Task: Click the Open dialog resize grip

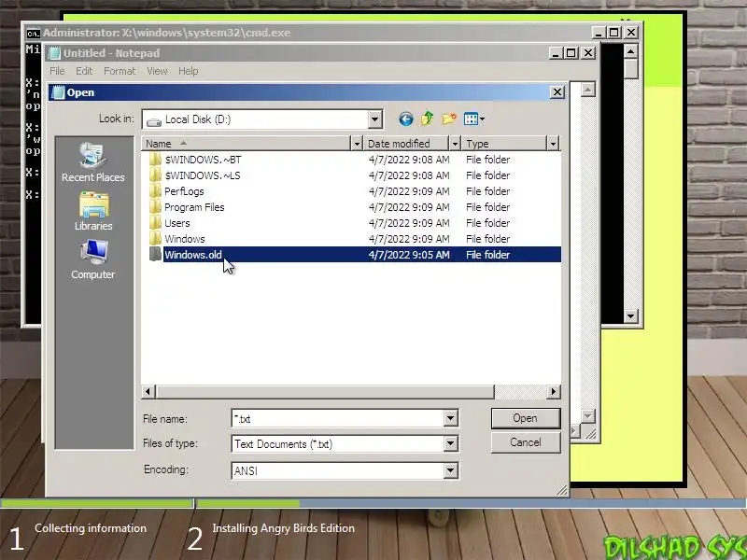Action: point(562,490)
